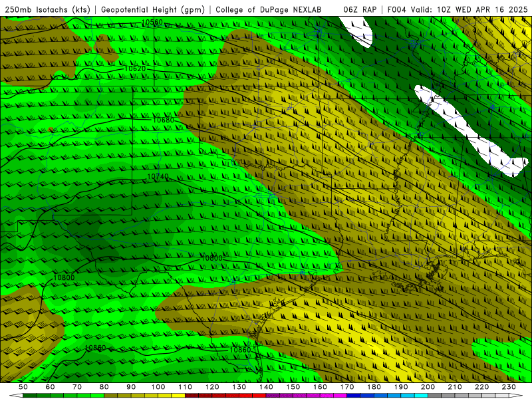532x399 pixels.
Task: Click the 10560 height contour label
Action: (x=152, y=23)
